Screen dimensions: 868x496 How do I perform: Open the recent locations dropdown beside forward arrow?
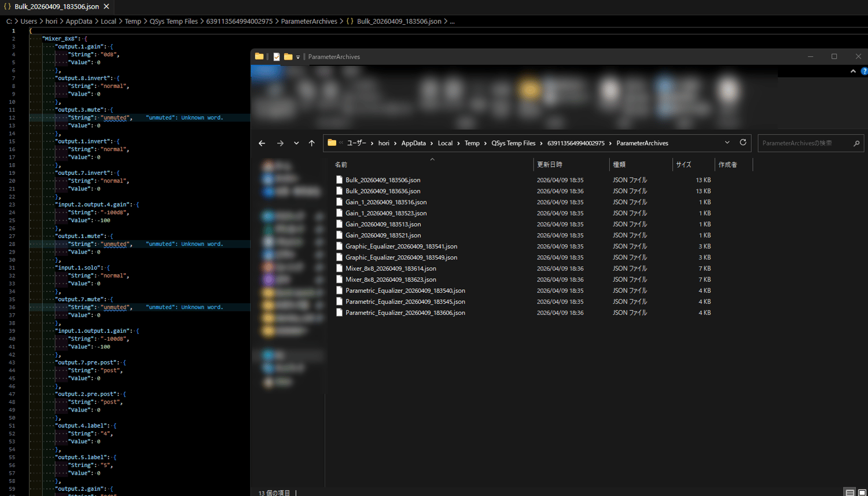[296, 143]
